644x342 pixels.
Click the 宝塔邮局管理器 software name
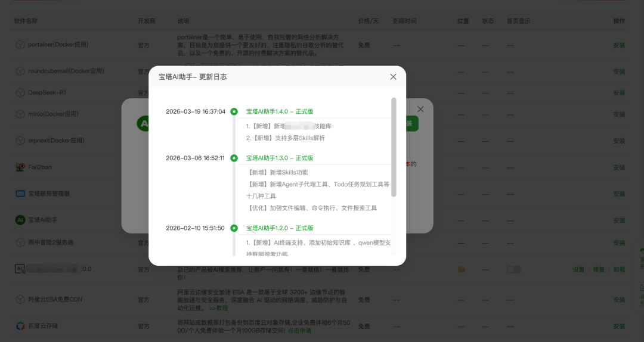click(x=49, y=194)
